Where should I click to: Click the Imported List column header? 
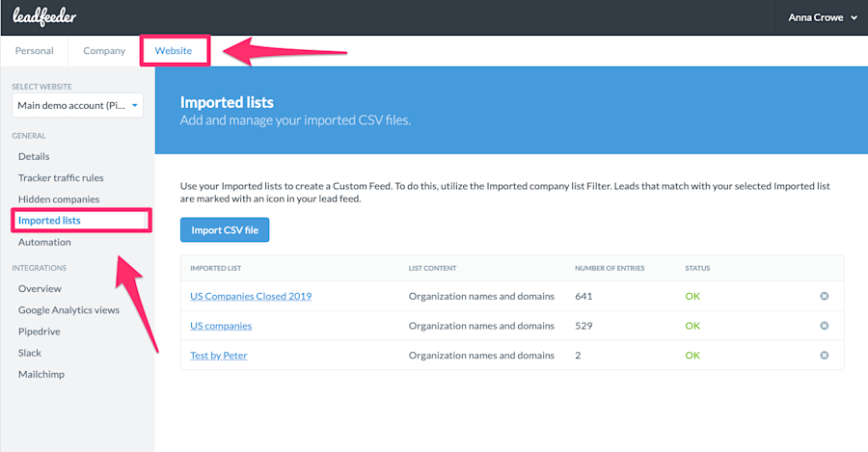click(x=215, y=268)
